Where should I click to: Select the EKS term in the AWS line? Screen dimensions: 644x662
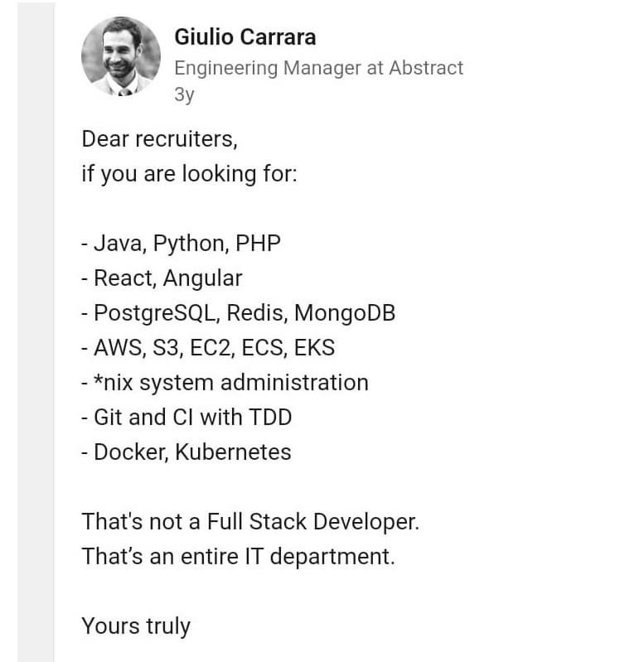[314, 347]
